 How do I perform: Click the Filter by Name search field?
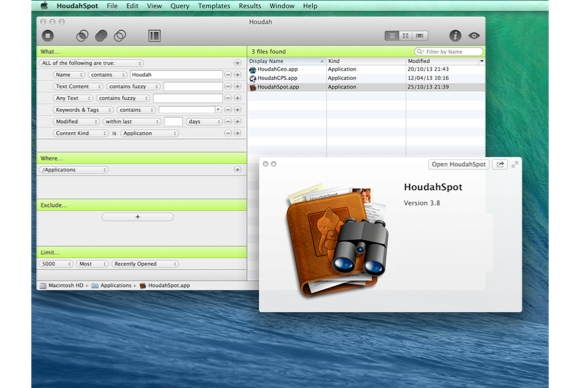[448, 52]
